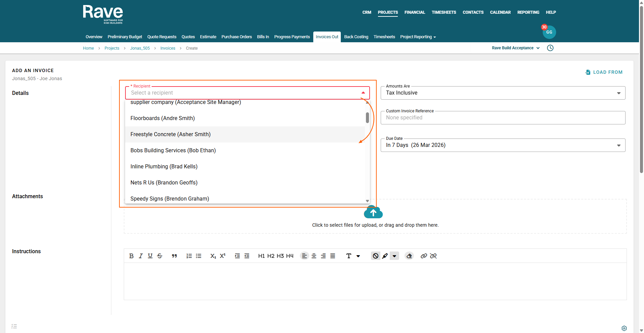Open the Amounts Are dropdown

[x=502, y=93]
